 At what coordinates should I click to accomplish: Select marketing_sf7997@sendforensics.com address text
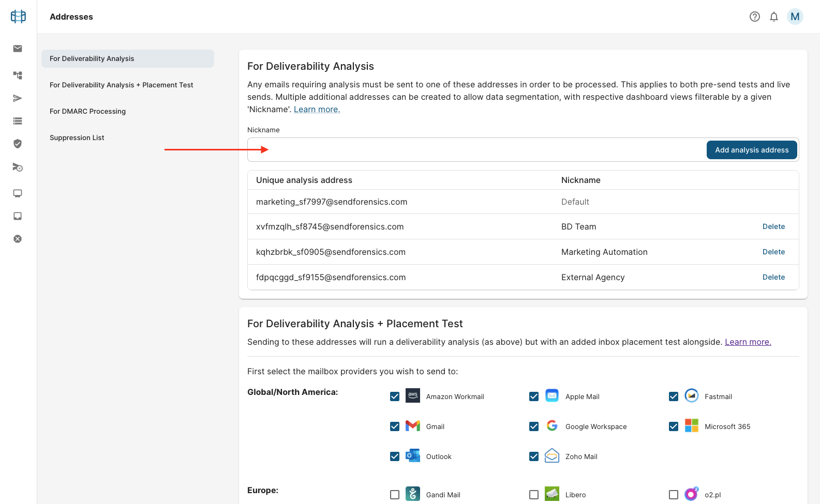[x=332, y=202]
